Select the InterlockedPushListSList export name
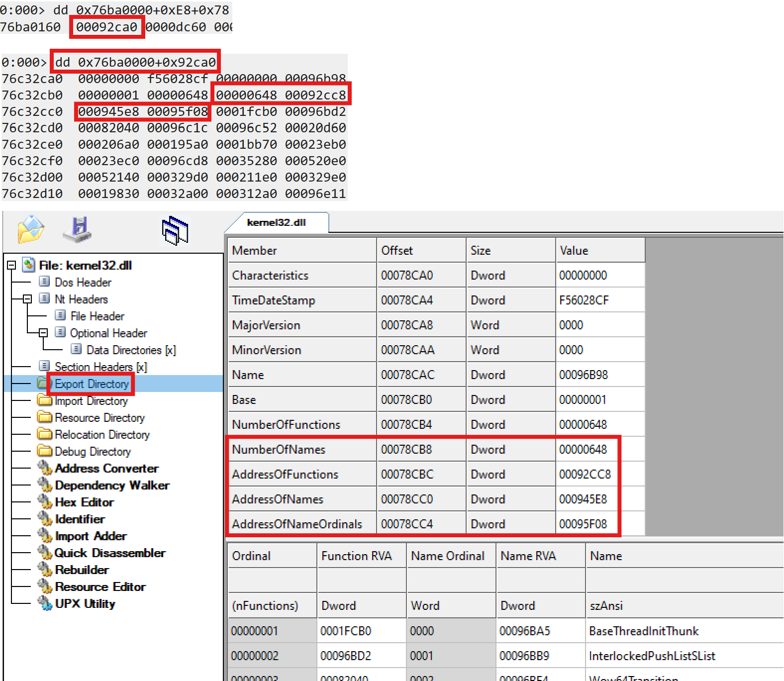 [x=652, y=656]
